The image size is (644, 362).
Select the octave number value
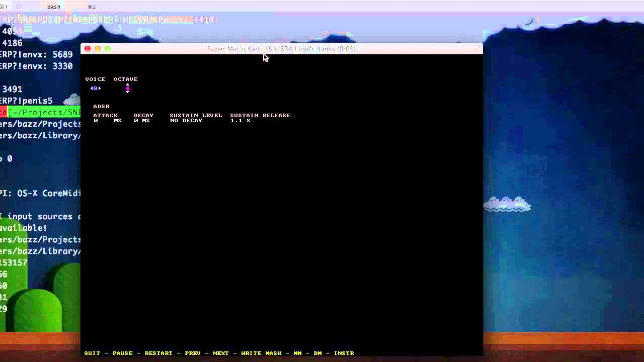click(x=128, y=88)
